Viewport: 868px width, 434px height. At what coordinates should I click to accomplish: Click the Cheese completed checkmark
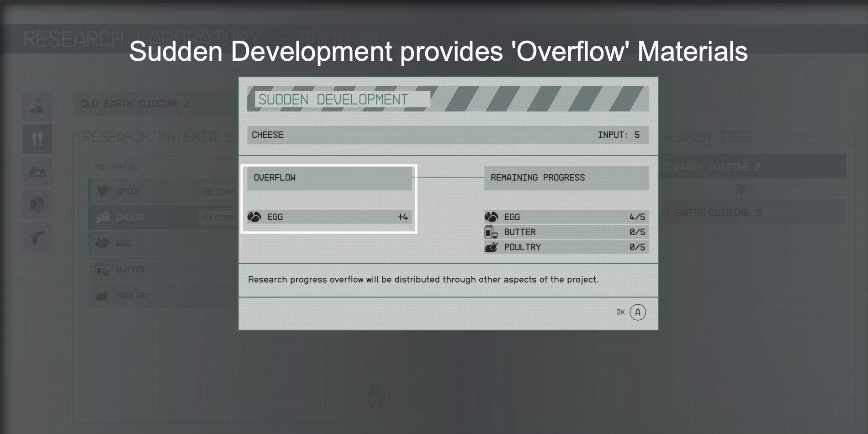click(x=208, y=217)
